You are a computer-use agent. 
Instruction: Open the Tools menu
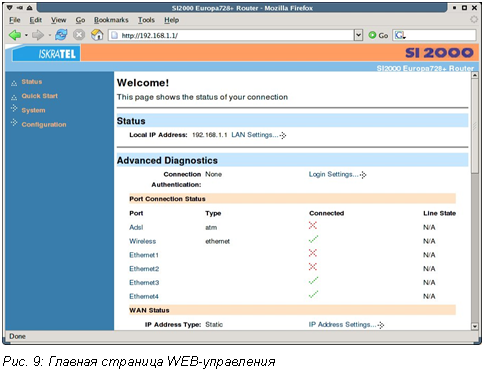[x=146, y=20]
